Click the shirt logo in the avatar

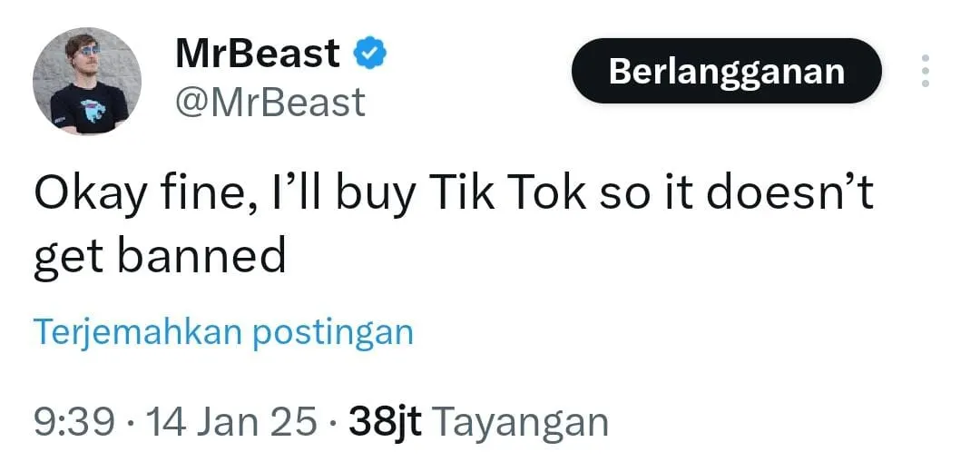(93, 111)
